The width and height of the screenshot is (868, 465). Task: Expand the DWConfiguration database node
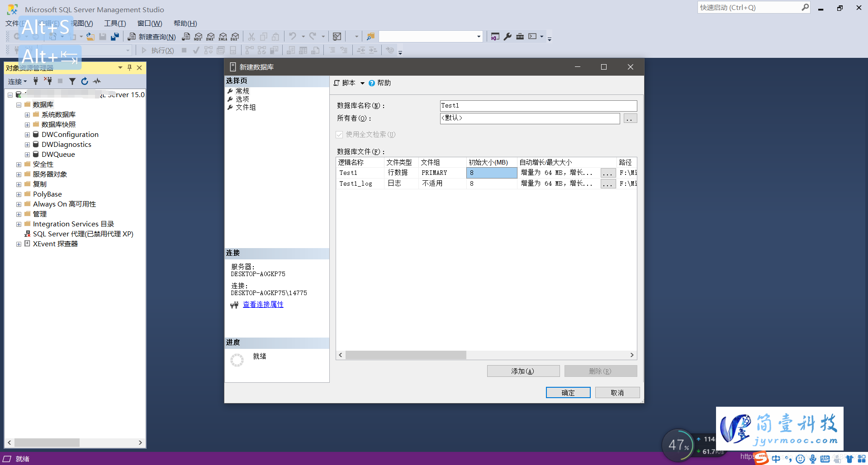tap(27, 135)
